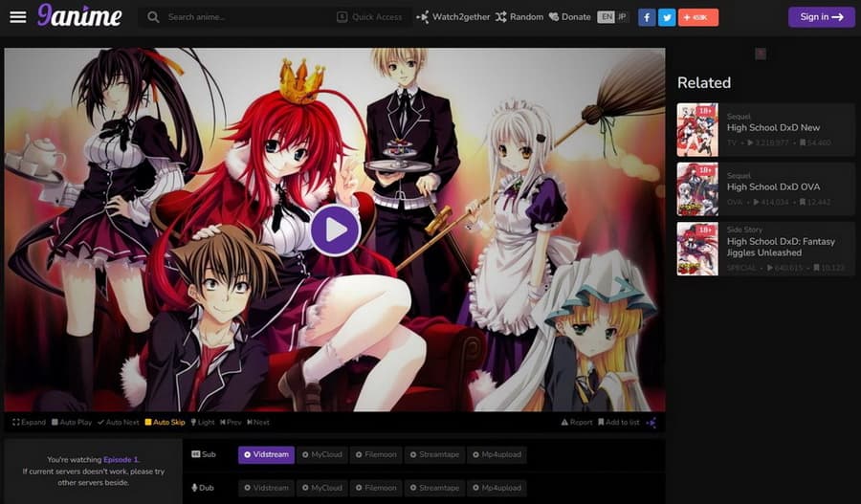The width and height of the screenshot is (861, 504).
Task: Open the hamburger menu
Action: click(x=17, y=17)
